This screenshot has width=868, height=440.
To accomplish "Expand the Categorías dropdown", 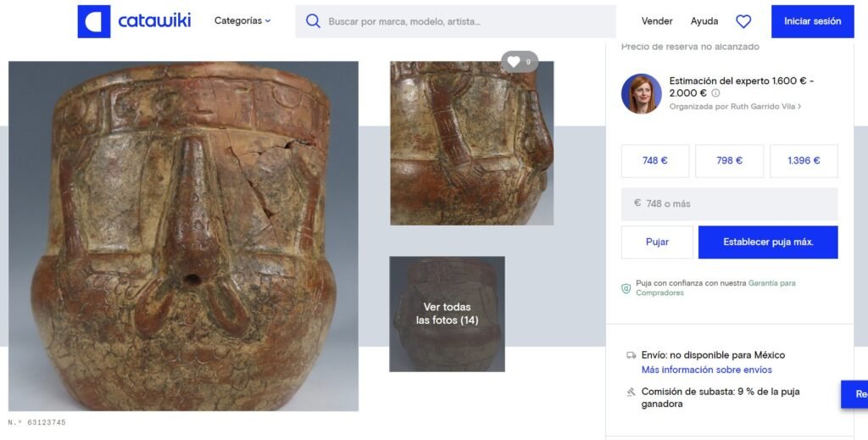I will point(242,21).
